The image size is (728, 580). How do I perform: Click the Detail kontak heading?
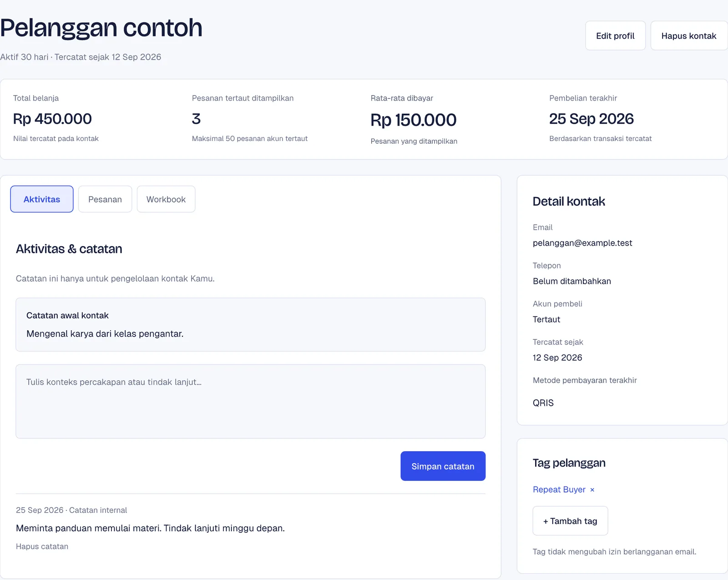click(x=569, y=202)
